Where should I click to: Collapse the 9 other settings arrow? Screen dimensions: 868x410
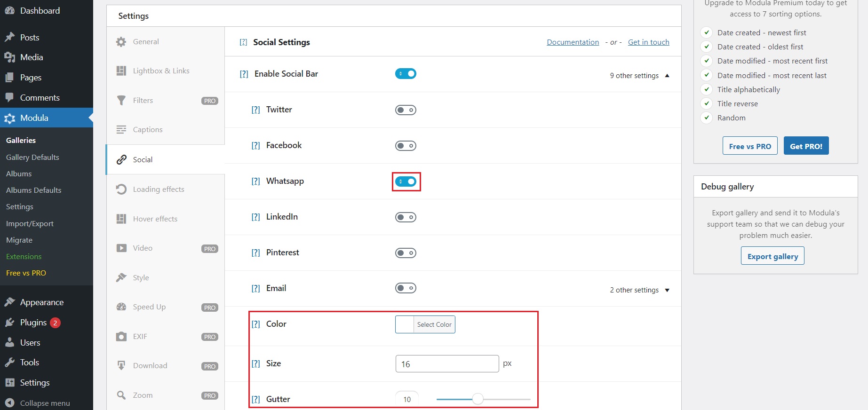click(x=667, y=76)
